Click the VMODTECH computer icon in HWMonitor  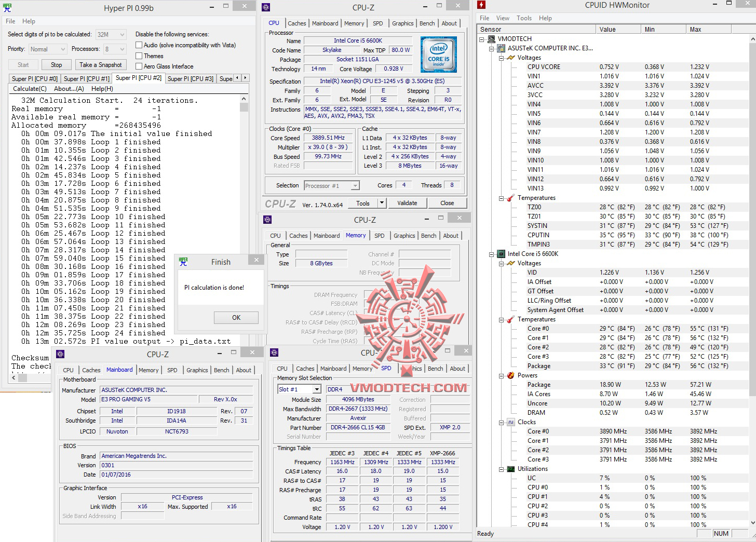coord(491,39)
